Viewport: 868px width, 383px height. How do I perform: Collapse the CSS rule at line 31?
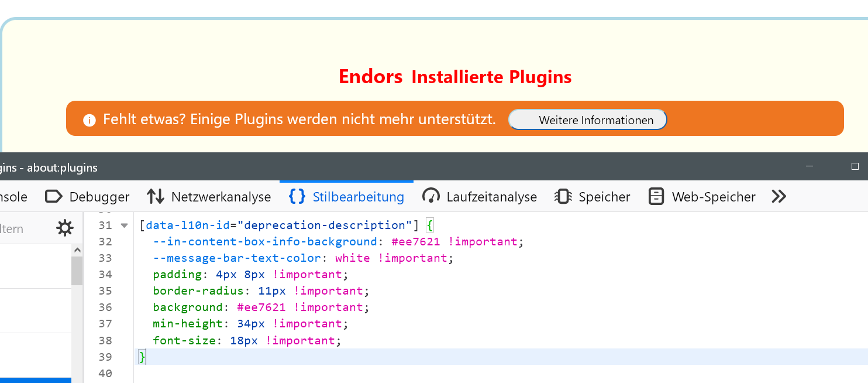[123, 225]
